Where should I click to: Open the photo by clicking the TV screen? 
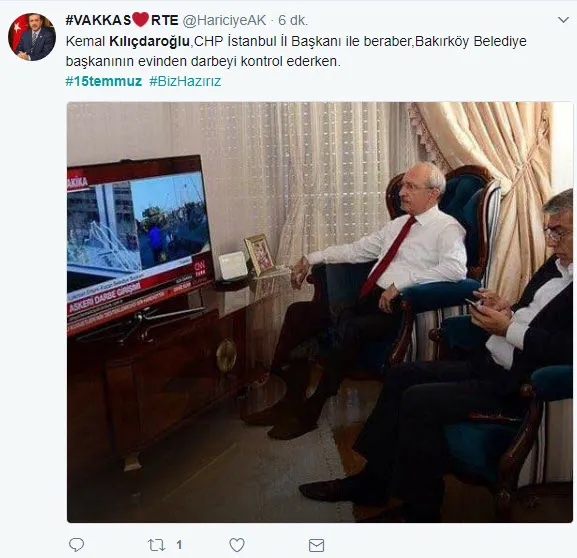coord(139,242)
